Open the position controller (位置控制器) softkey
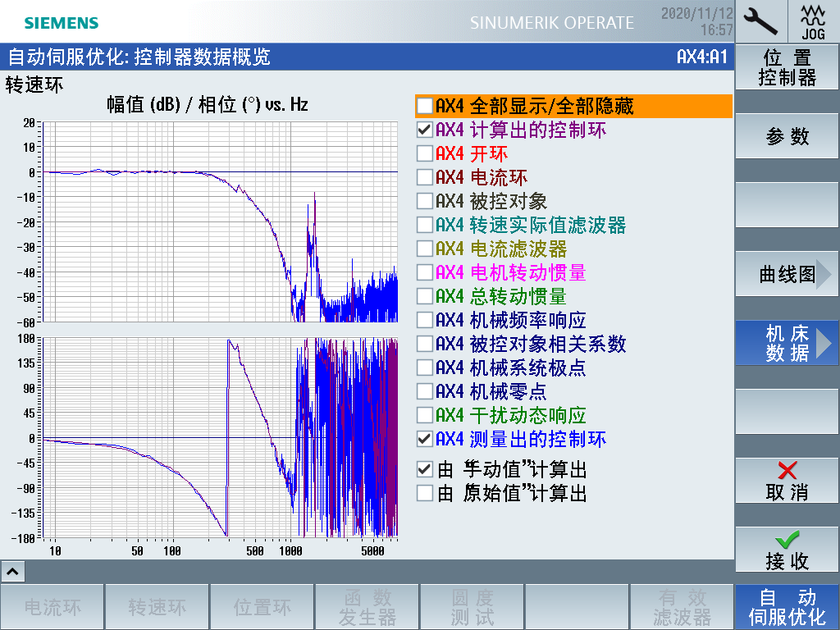The width and height of the screenshot is (840, 630). [787, 68]
